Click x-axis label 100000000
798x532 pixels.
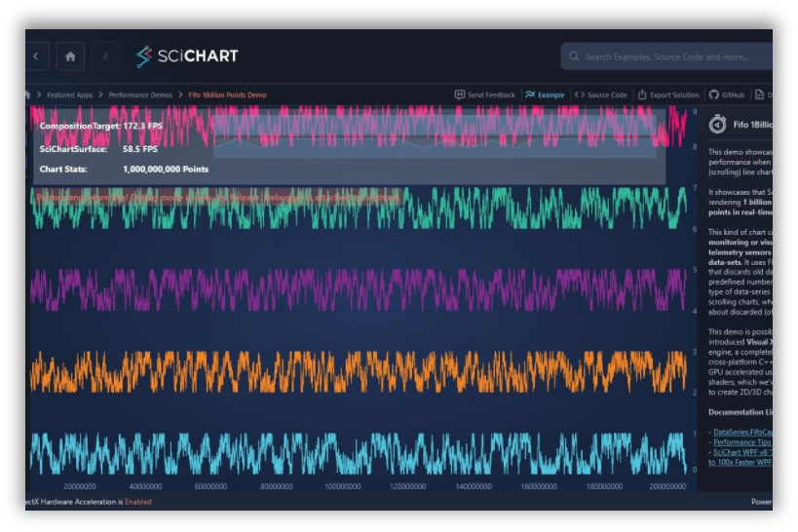pos(343,486)
